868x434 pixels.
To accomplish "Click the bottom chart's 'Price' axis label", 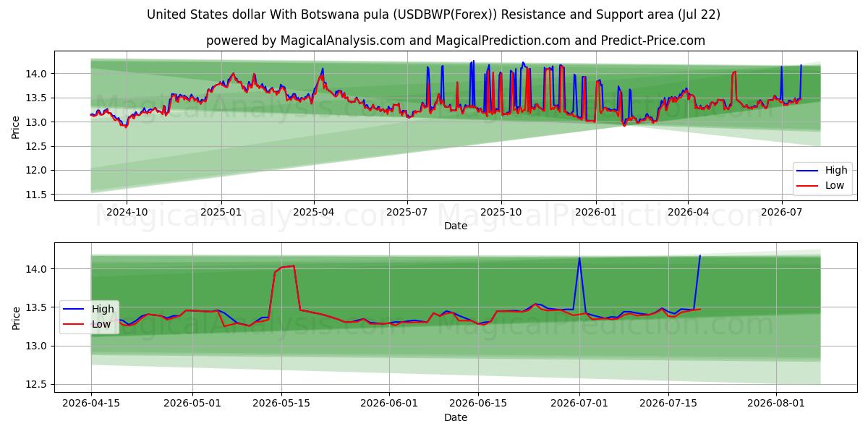I will 16,318.
